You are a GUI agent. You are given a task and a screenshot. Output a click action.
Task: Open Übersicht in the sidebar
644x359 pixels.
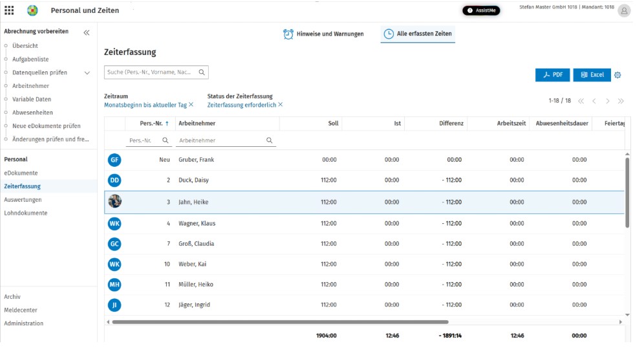click(x=25, y=46)
